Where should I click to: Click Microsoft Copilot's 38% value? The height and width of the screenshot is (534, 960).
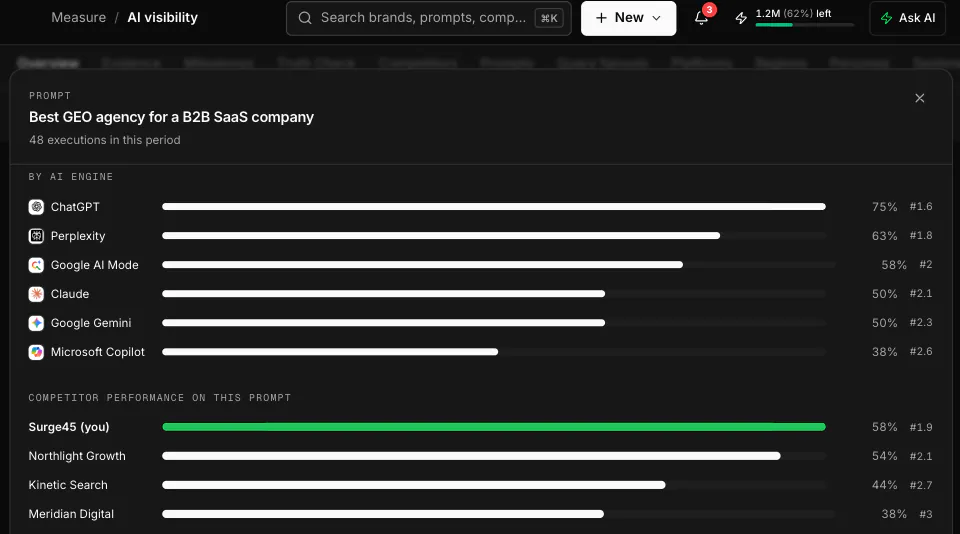tap(884, 352)
